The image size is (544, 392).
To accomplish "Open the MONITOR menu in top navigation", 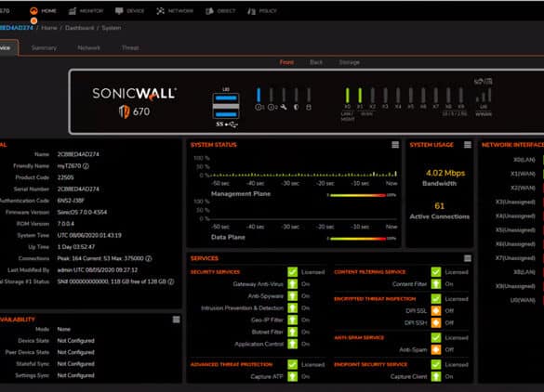I will tap(86, 11).
